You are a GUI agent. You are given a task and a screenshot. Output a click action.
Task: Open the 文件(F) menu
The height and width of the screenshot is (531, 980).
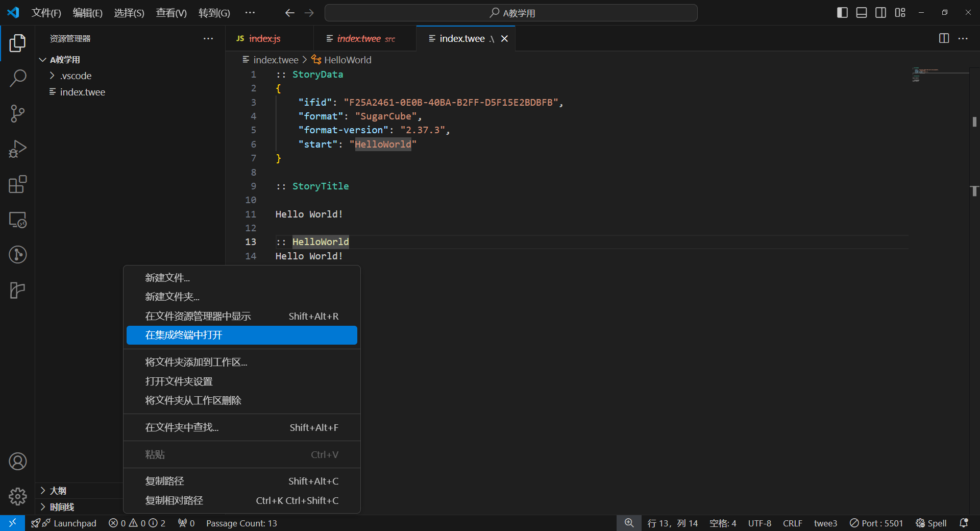point(46,13)
